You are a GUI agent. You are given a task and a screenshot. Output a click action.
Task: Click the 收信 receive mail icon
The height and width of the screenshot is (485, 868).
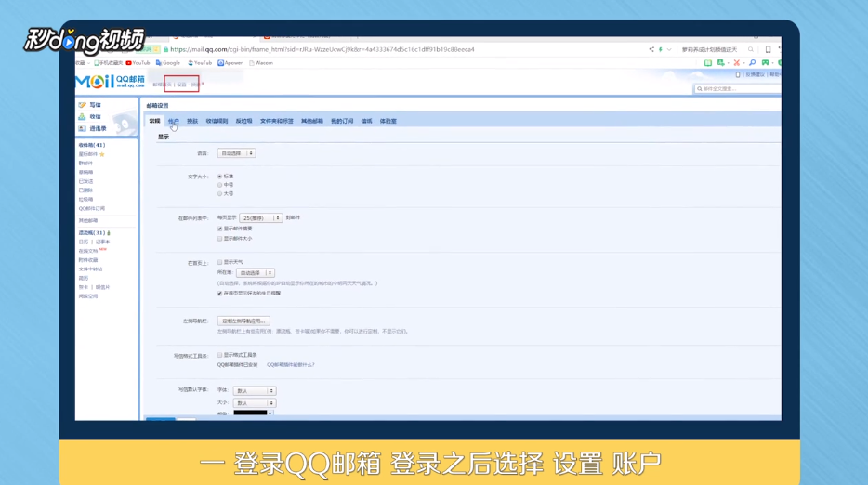click(83, 117)
